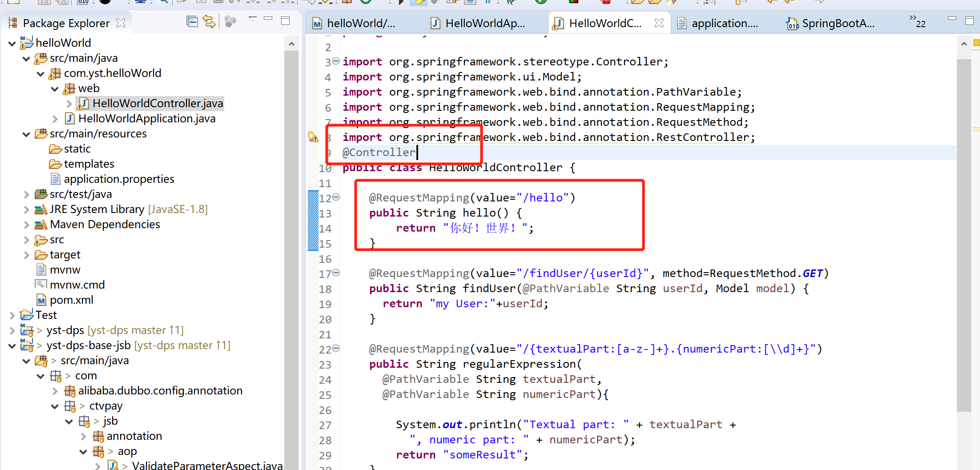Open the SpringBootA... editor tab
The height and width of the screenshot is (470, 980).
pos(831,23)
